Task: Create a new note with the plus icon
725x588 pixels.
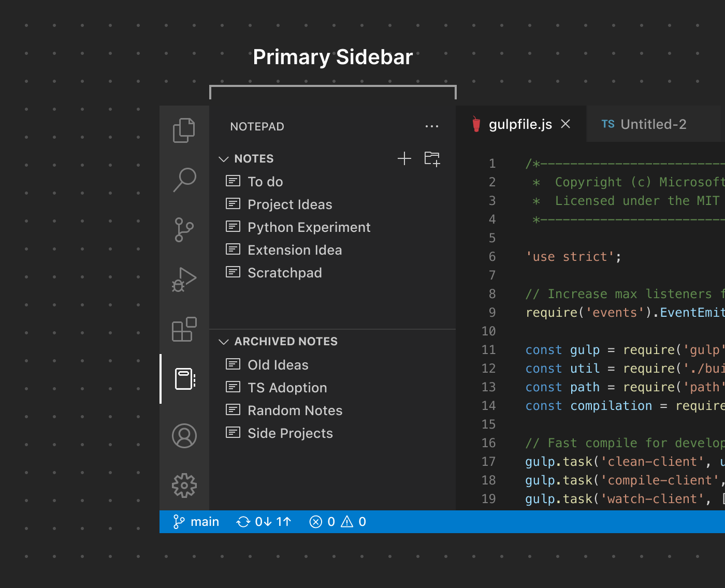Action: point(404,158)
